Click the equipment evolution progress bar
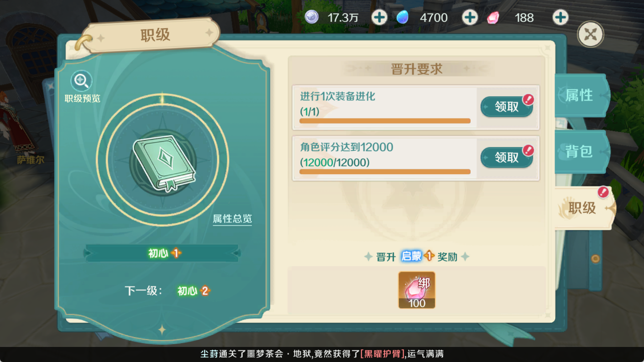 385,121
